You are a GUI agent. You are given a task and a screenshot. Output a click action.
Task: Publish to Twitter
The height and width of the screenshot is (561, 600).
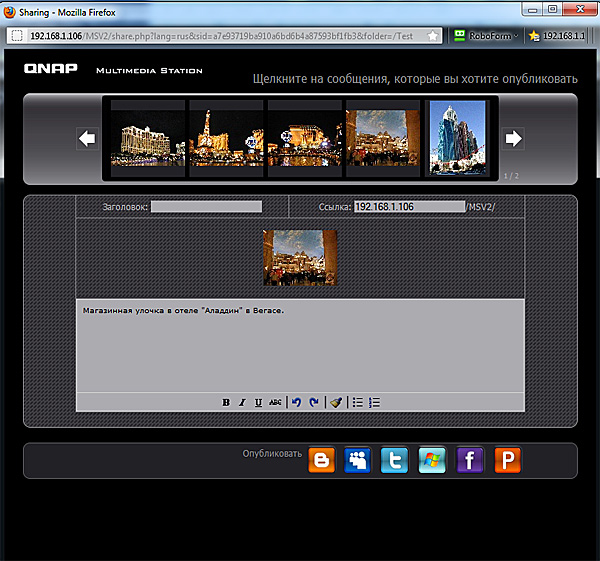396,460
